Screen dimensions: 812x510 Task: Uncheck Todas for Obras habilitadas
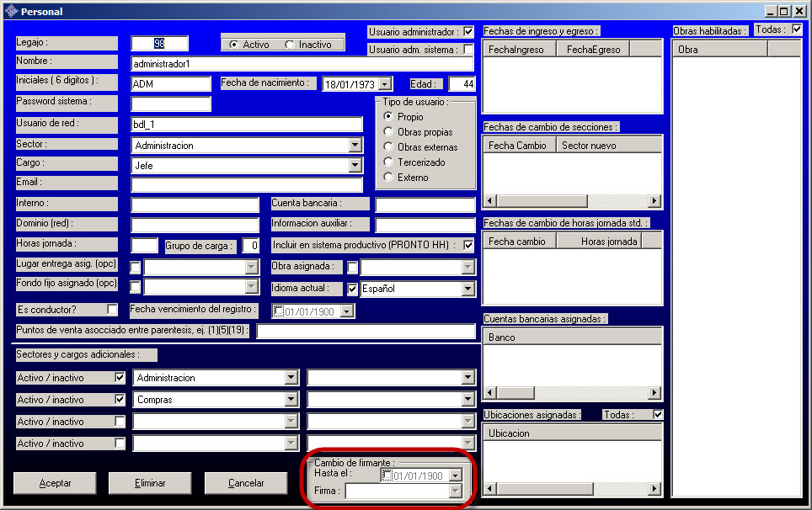pyautogui.click(x=797, y=29)
